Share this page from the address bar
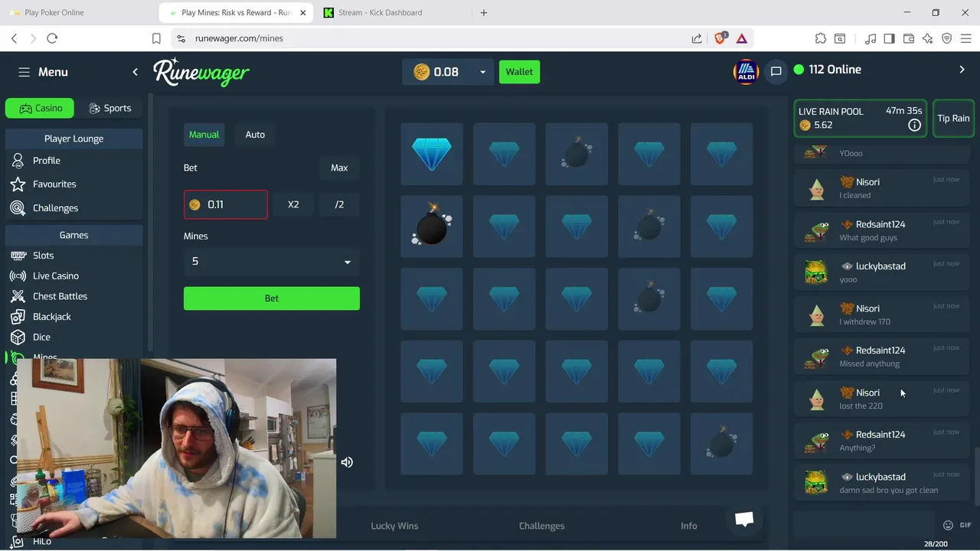 (697, 38)
